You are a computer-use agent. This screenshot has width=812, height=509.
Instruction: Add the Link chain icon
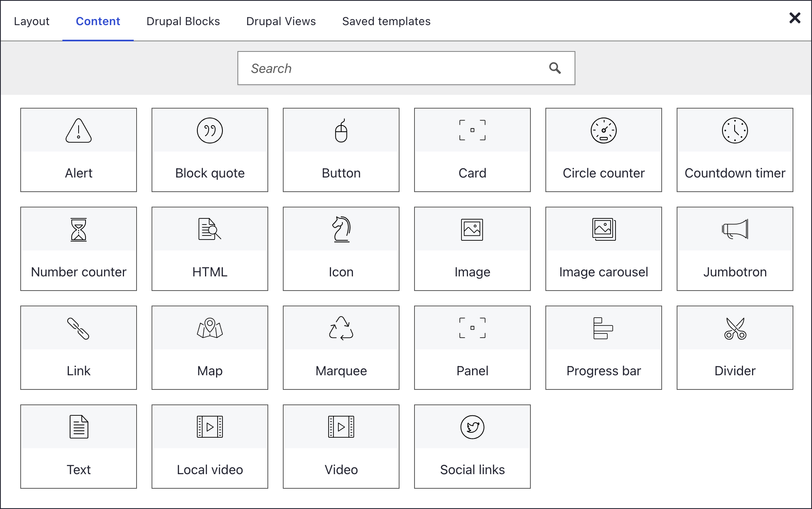click(79, 328)
